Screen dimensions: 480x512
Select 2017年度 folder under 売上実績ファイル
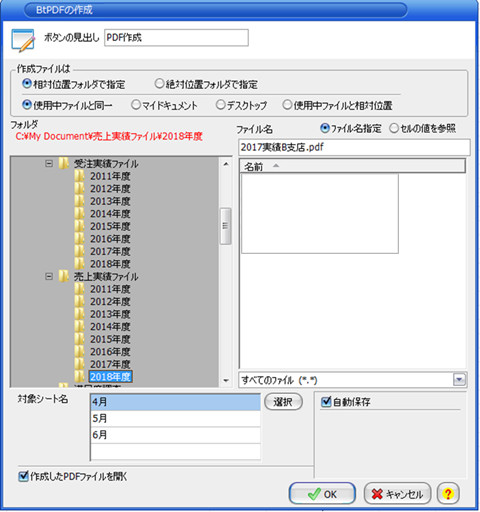click(x=110, y=364)
